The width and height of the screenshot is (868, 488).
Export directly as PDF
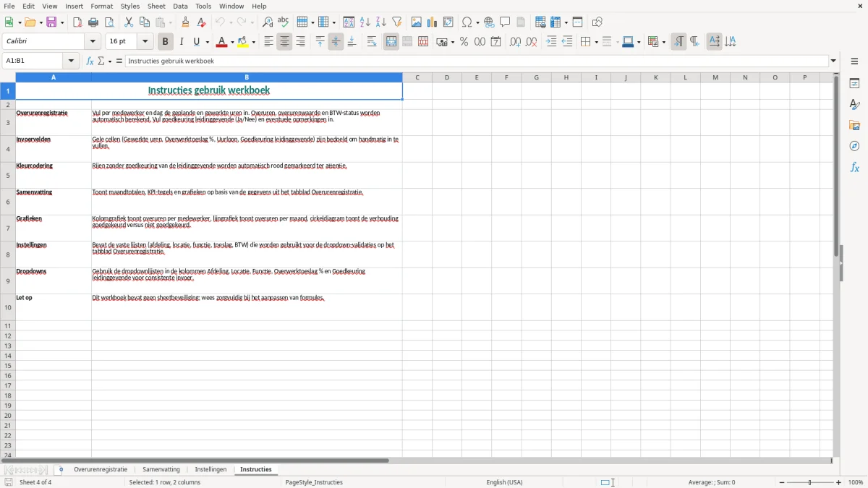[x=77, y=22]
